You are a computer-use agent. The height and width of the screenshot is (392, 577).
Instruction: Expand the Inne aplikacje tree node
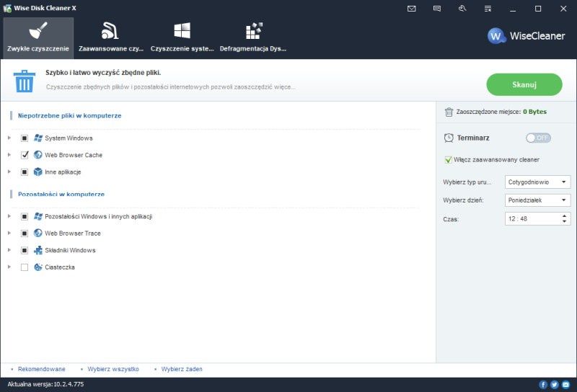click(x=9, y=171)
